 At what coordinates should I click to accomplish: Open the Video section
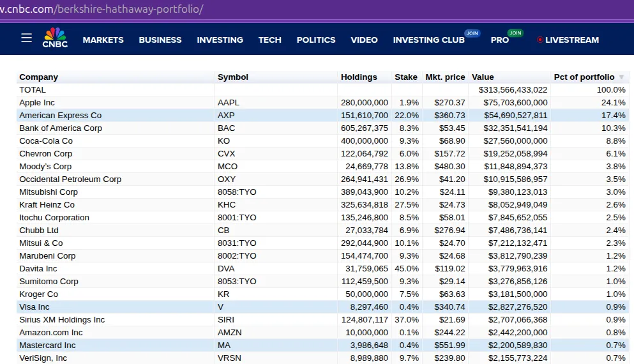[364, 40]
